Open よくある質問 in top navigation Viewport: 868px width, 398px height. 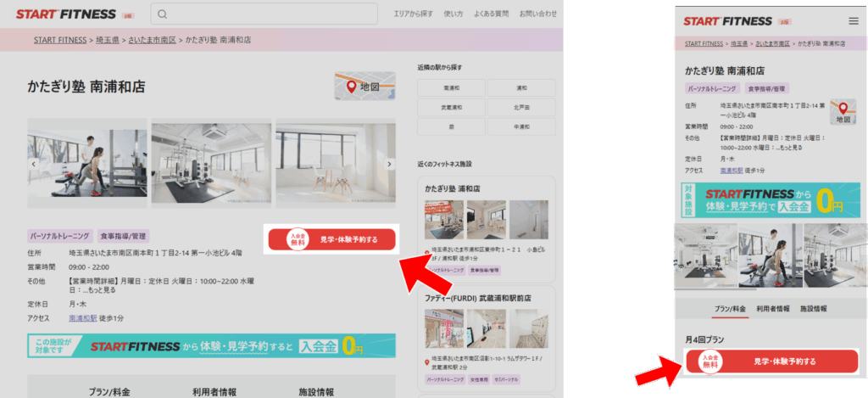[491, 14]
